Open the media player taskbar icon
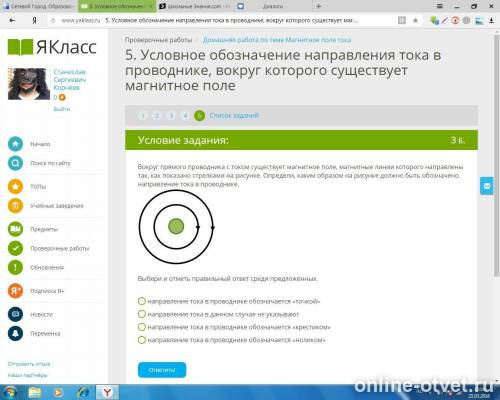Viewport: 500px width, 400px height. coord(58,392)
